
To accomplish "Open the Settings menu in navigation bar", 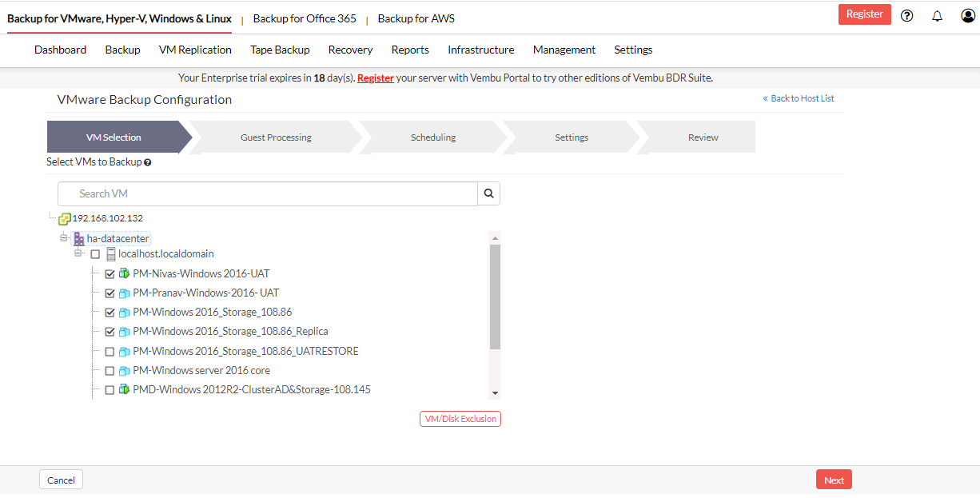I will 633,50.
